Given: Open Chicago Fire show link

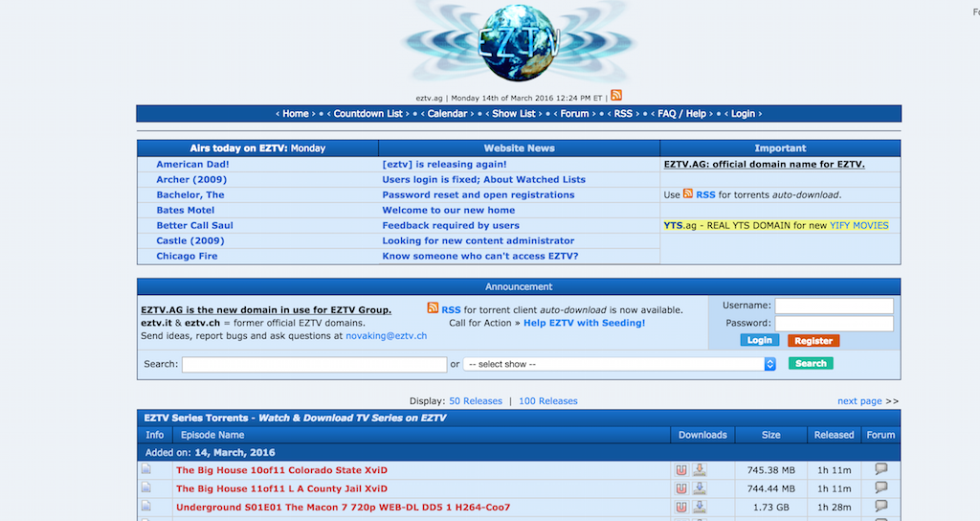Looking at the screenshot, I should 187,256.
